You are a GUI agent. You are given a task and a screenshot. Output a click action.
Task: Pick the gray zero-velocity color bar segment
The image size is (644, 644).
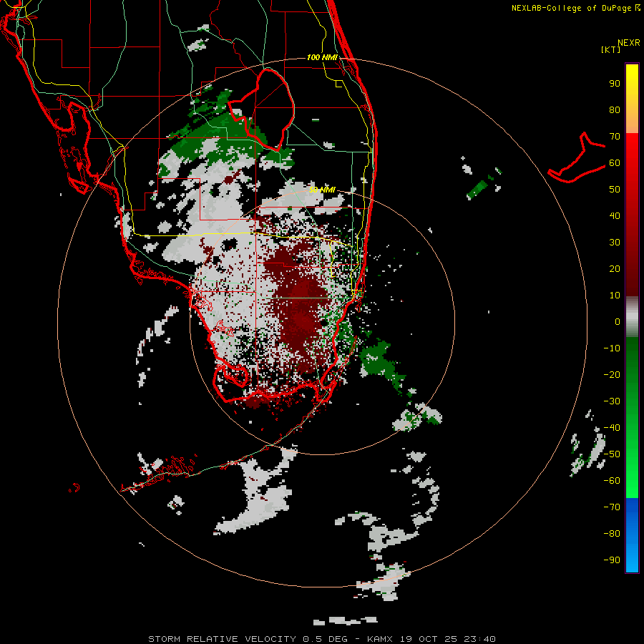[x=632, y=317]
